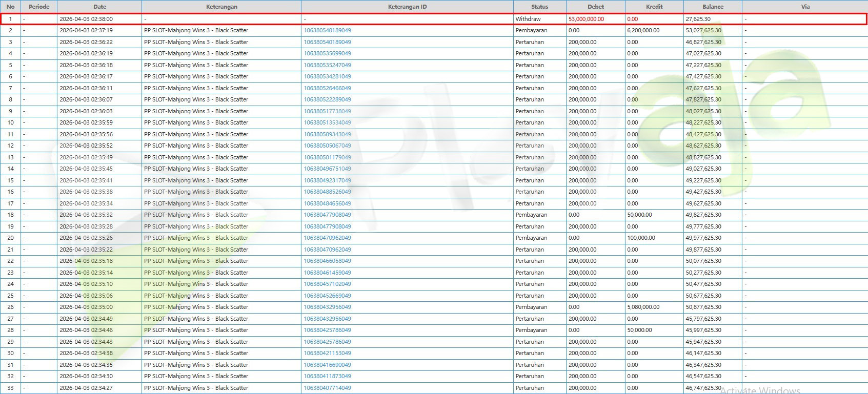Select the Withdraw status cell in row 1
Screen dimensions: 868x394
tap(528, 19)
